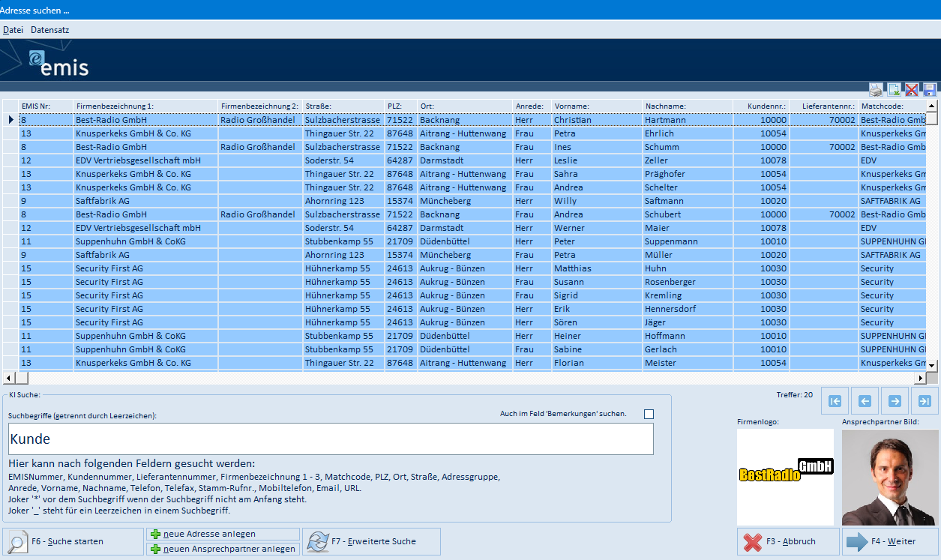Click 'neuen Ansprechpartner anlegen'
Viewport: 941px width, 560px height.
tap(223, 549)
